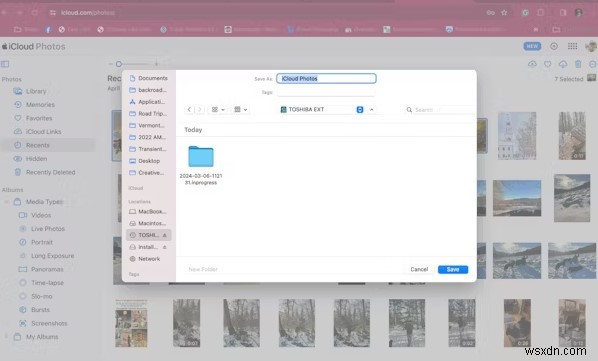
Task: Favorite selected photos with heart icon
Action: pos(548,64)
